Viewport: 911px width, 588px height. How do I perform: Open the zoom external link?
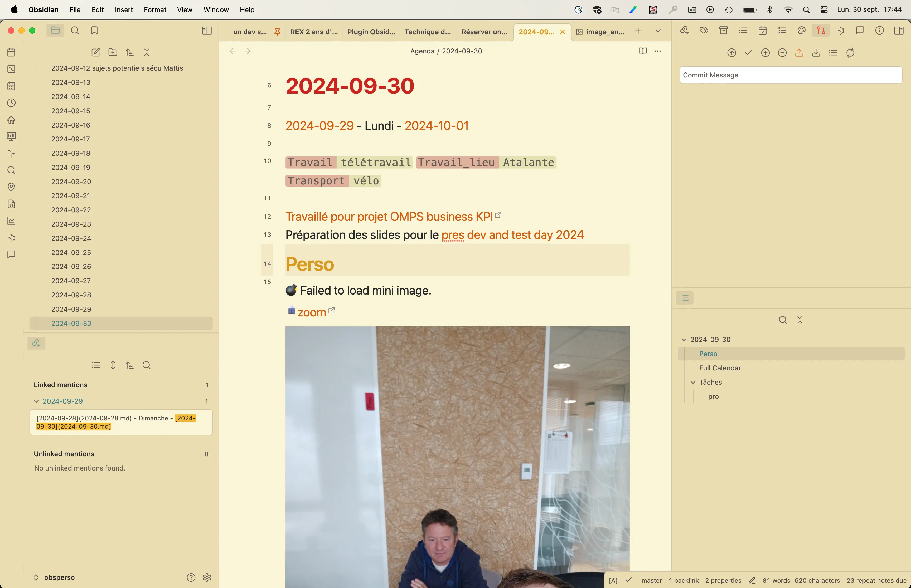coord(312,312)
